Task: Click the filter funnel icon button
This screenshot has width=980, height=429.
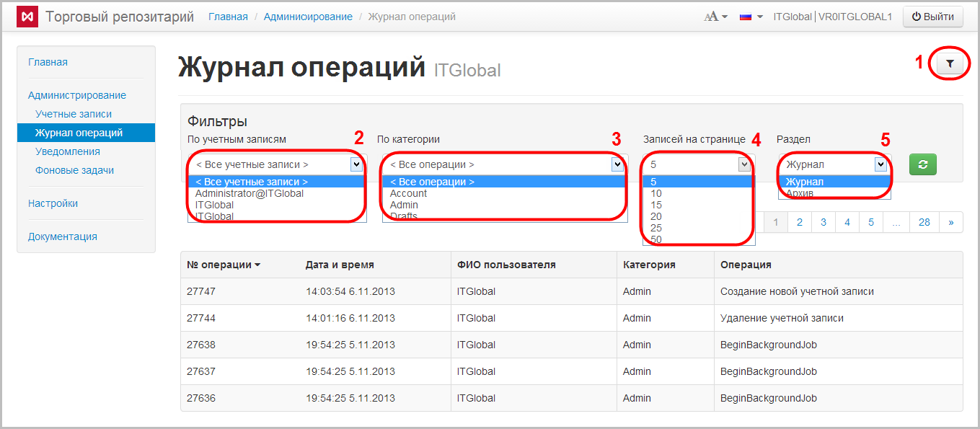Action: [x=950, y=64]
